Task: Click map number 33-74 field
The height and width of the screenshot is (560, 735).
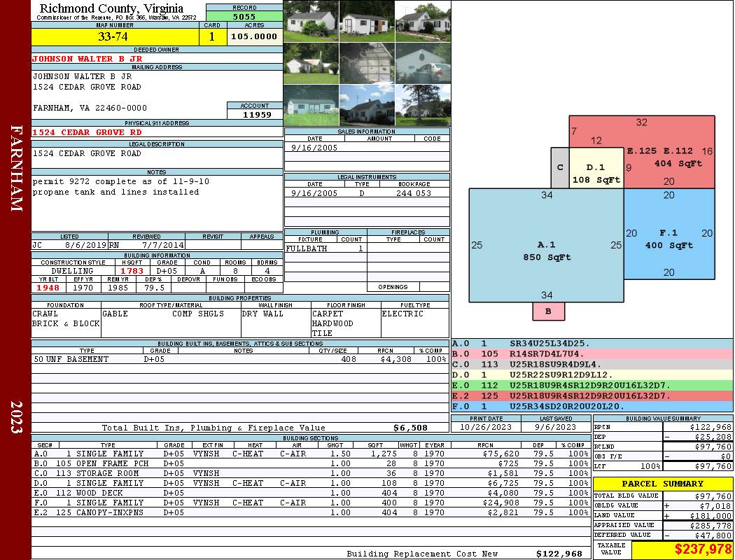Action: tap(115, 36)
